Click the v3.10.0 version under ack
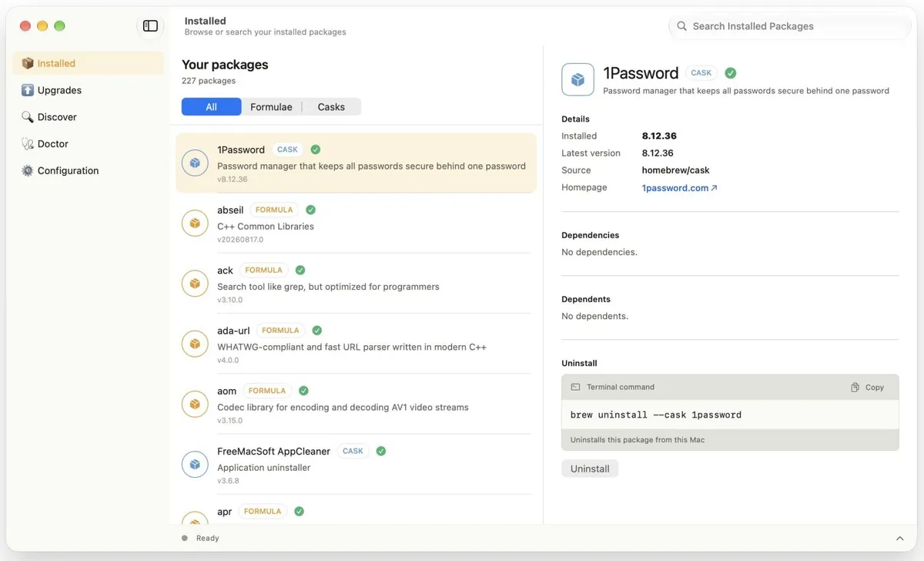This screenshot has height=561, width=924. pos(229,300)
